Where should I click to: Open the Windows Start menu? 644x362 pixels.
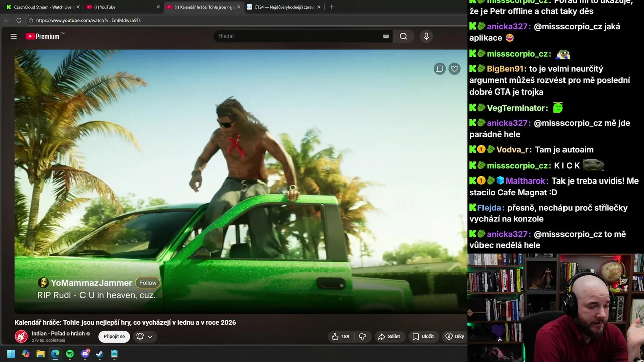11,354
